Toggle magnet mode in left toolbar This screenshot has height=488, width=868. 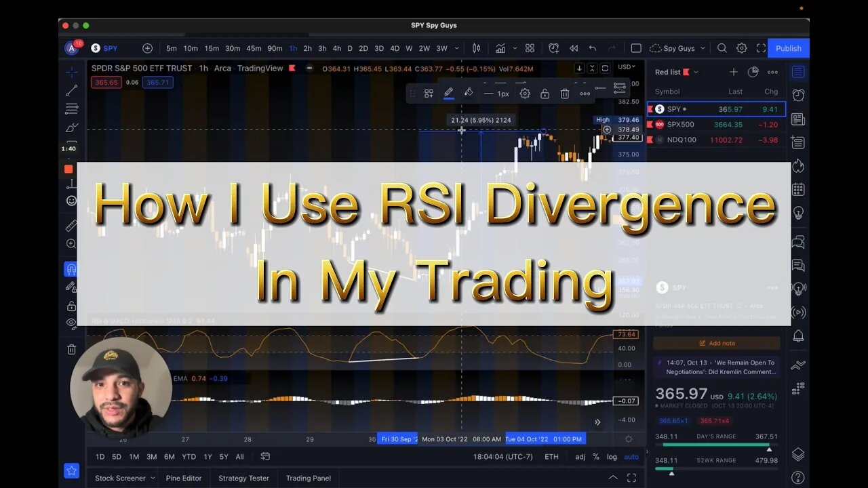click(71, 269)
